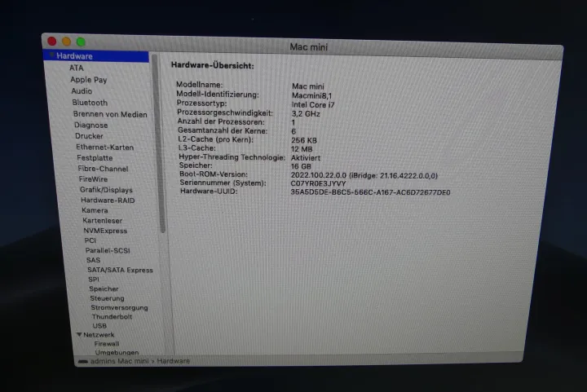This screenshot has width=587, height=392.
Task: Select PCI in the sidebar
Action: pyautogui.click(x=90, y=240)
